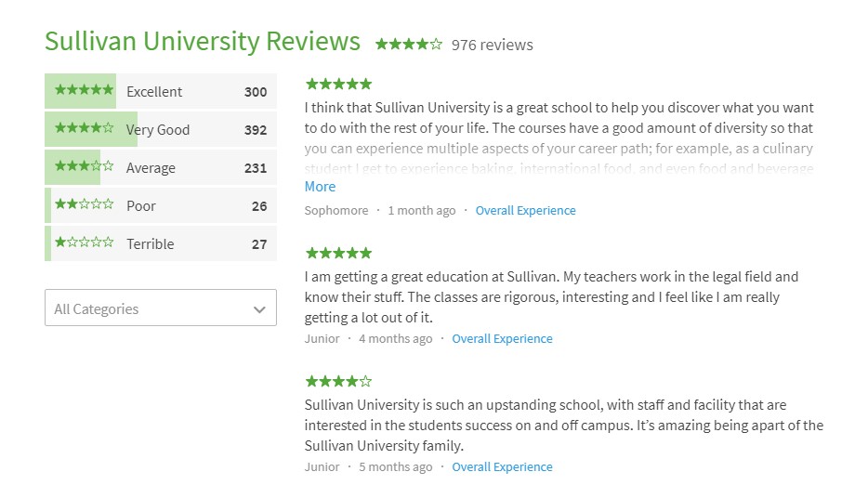Select the four-star Very Good rating stars
This screenshot has height=485, width=868.
click(85, 128)
